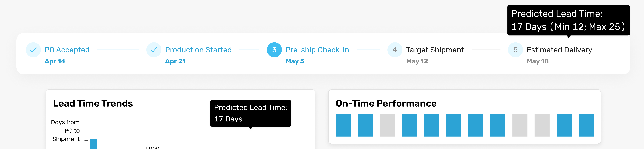This screenshot has height=149, width=644.
Task: Open the Production Started step label
Action: pos(198,50)
